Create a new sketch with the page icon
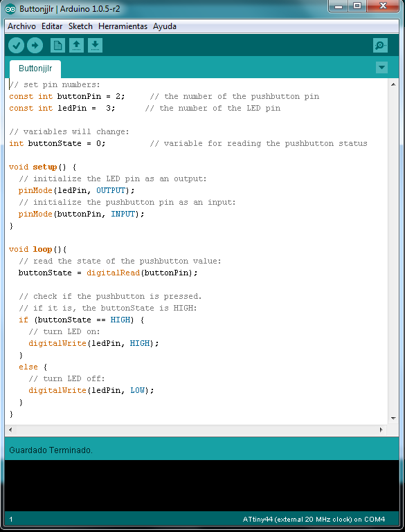The height and width of the screenshot is (532, 405). [57, 46]
